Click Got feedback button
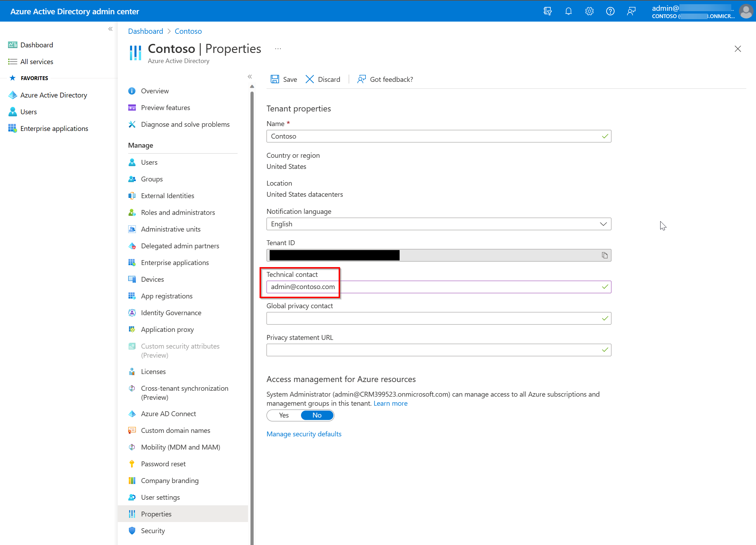 coord(386,79)
